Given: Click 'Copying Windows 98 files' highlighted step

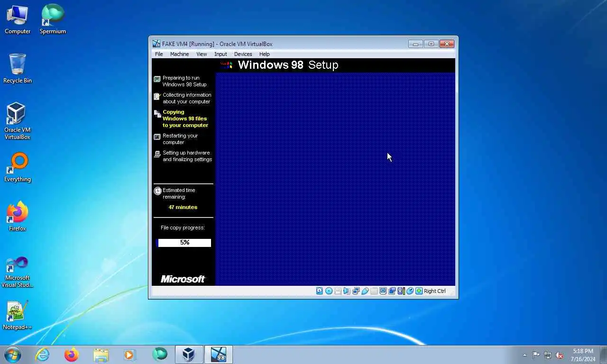Looking at the screenshot, I should pos(185,118).
